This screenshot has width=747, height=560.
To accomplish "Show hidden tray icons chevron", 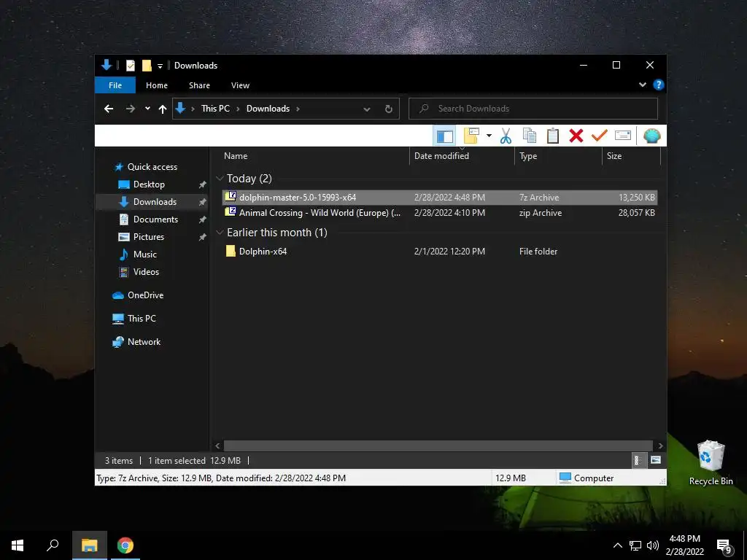I will [617, 545].
